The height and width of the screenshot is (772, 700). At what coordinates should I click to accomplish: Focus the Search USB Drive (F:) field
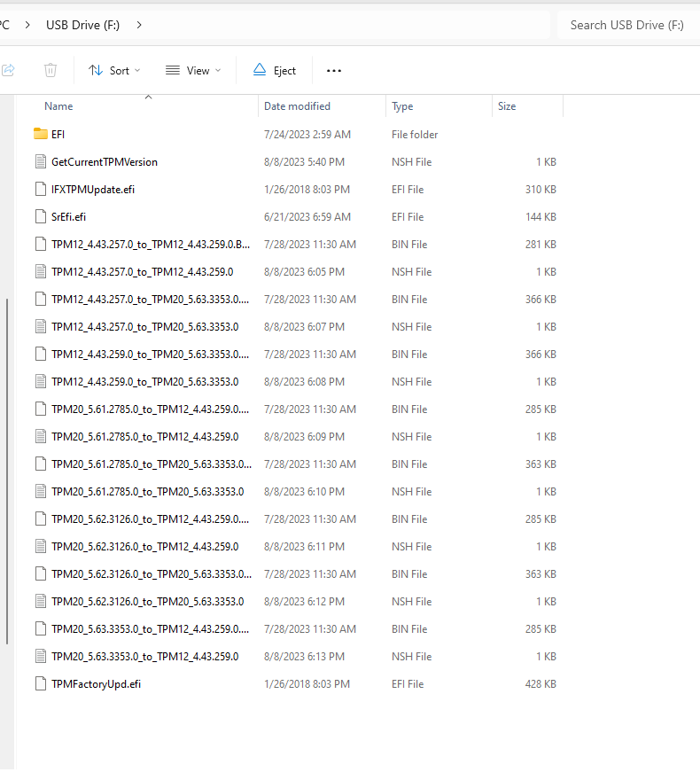point(628,25)
